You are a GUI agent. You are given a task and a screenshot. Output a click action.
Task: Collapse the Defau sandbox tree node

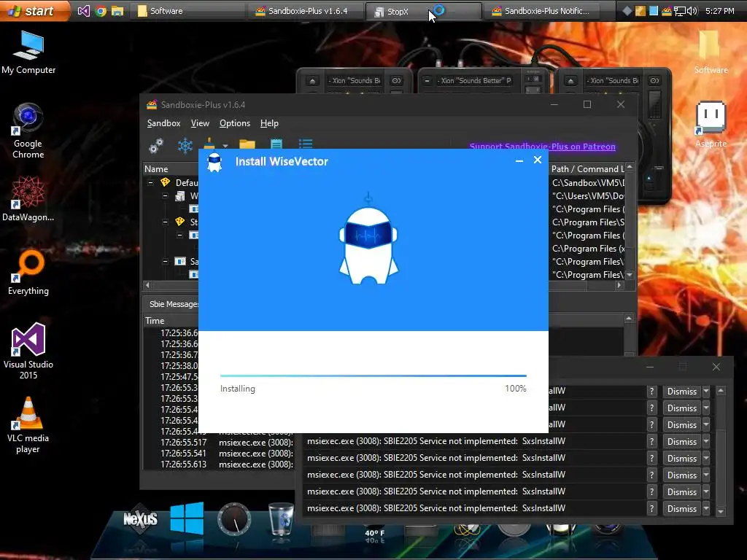[x=150, y=182]
